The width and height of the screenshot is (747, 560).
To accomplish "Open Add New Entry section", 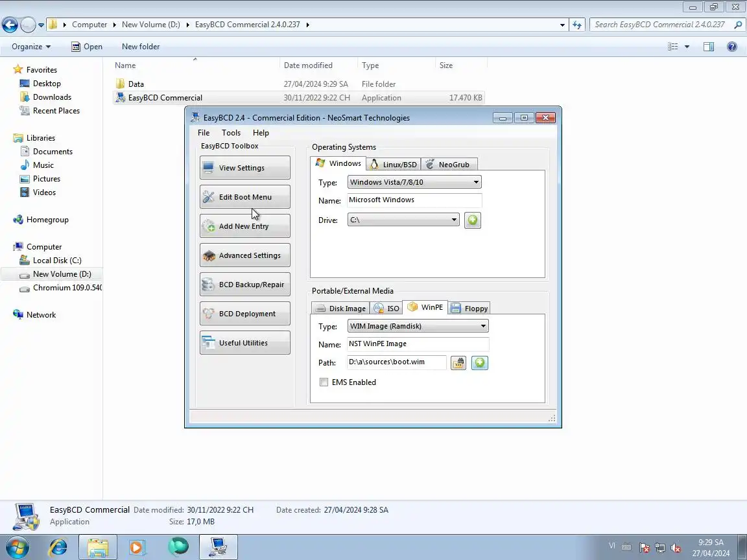I will tap(245, 226).
